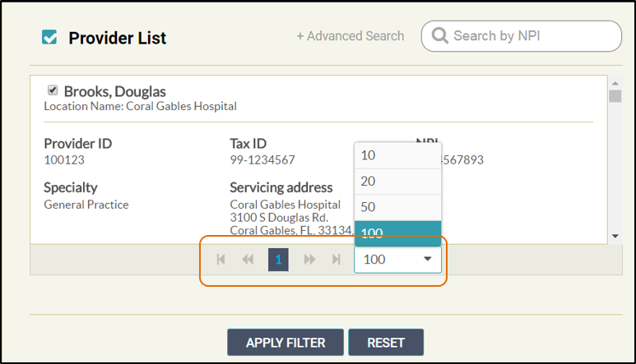The image size is (636, 364).
Task: Jump to the last page of providers
Action: click(x=336, y=260)
